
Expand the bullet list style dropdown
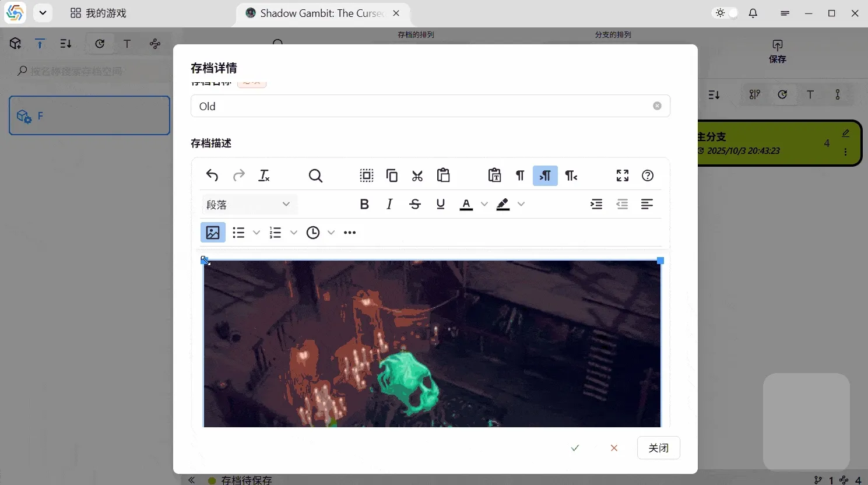(256, 233)
